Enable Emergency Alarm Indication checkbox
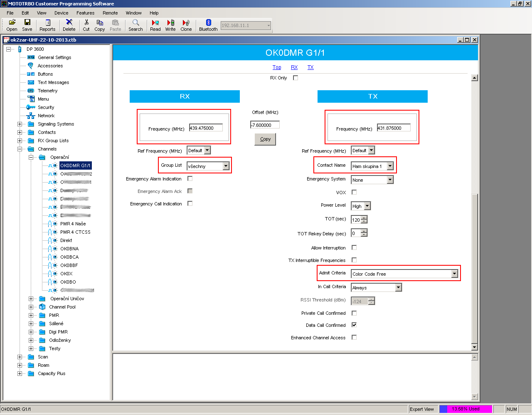 190,178
